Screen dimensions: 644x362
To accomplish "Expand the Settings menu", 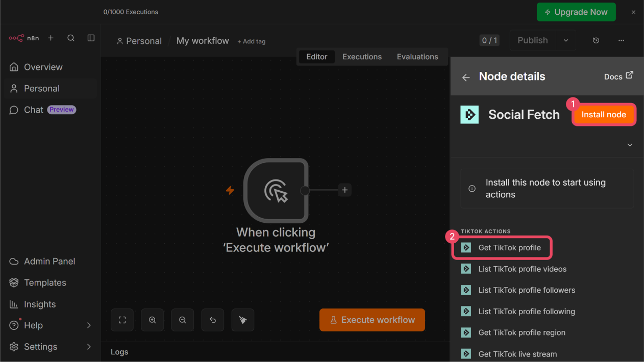I will [x=50, y=347].
